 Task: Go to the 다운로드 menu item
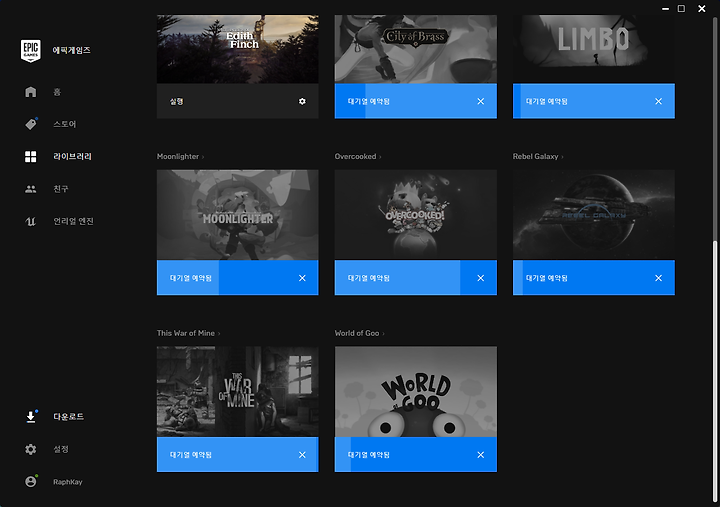click(68, 417)
